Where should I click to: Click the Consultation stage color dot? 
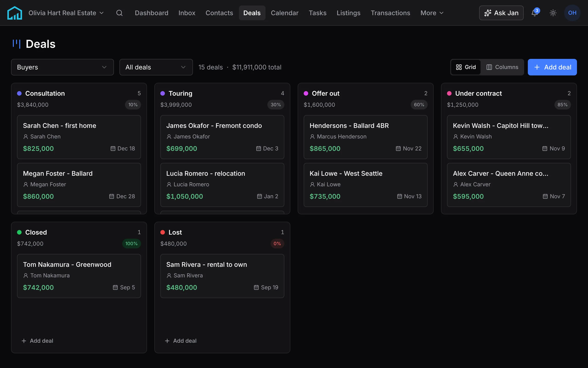[x=20, y=93]
